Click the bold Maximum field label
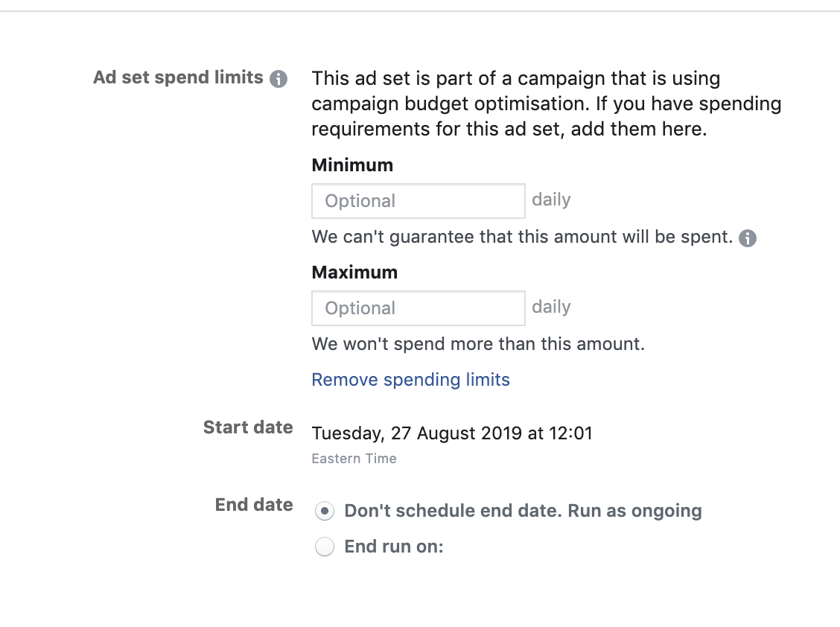The width and height of the screenshot is (840, 627). (354, 273)
